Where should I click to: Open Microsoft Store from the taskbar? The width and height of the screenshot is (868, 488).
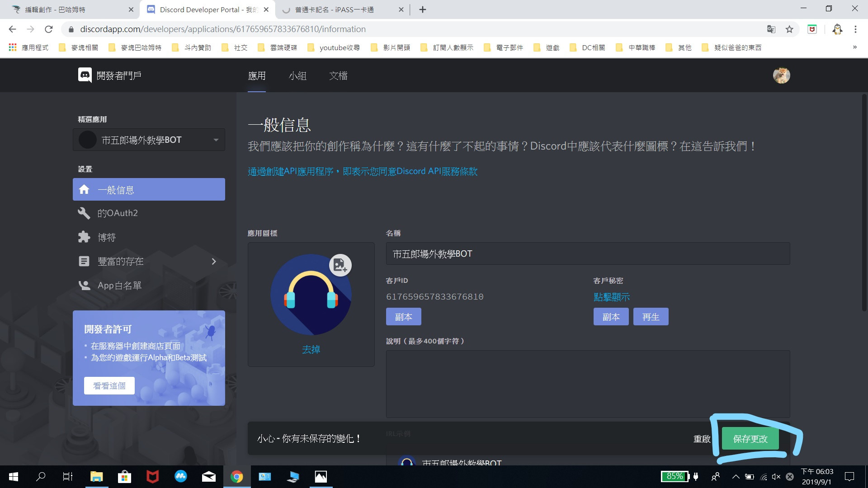click(x=124, y=477)
